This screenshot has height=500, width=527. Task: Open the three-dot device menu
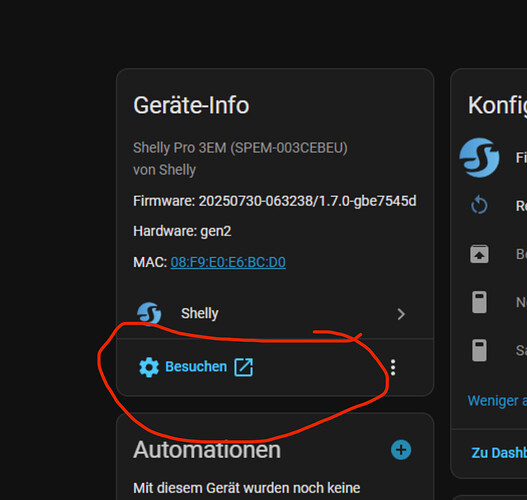tap(393, 367)
